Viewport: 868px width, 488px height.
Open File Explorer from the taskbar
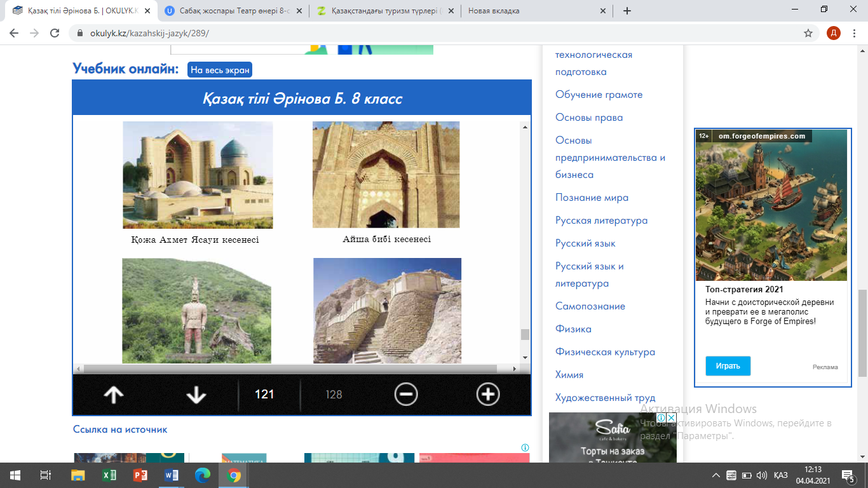pos(78,475)
